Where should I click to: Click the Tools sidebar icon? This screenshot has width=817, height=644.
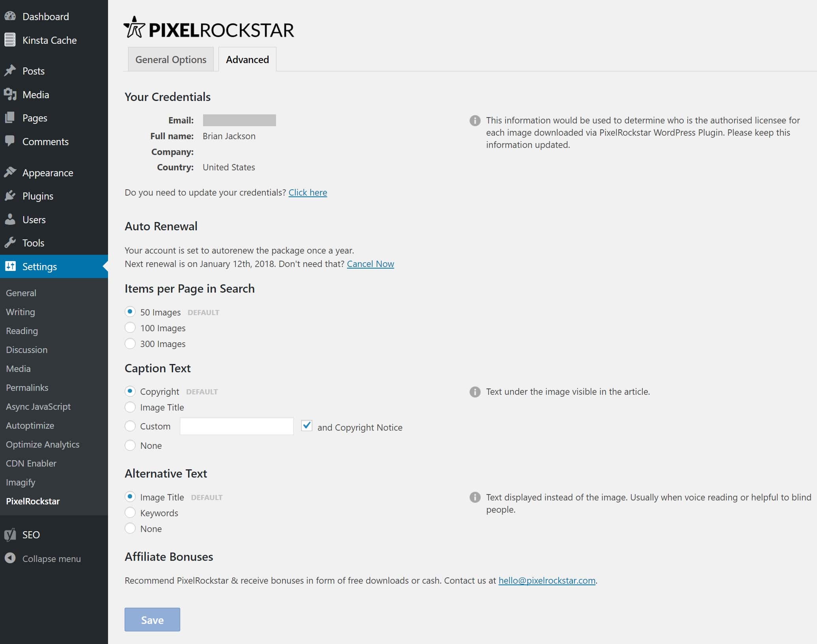(11, 242)
